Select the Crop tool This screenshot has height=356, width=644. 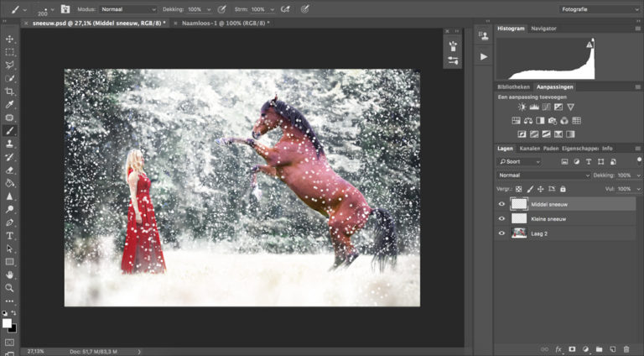[x=10, y=91]
